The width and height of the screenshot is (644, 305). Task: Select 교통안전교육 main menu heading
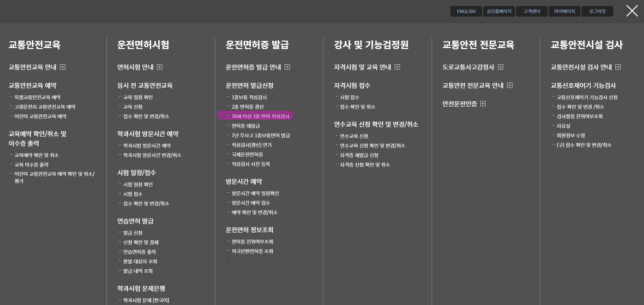pos(35,44)
